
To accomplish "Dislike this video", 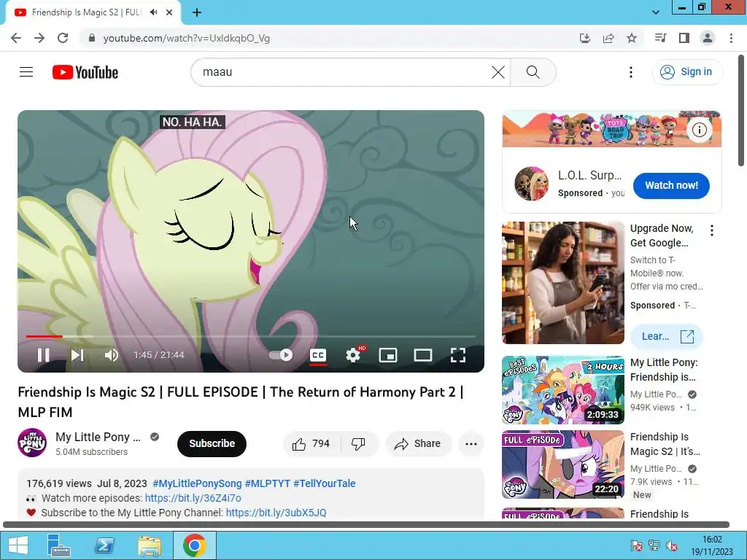I will pos(359,443).
